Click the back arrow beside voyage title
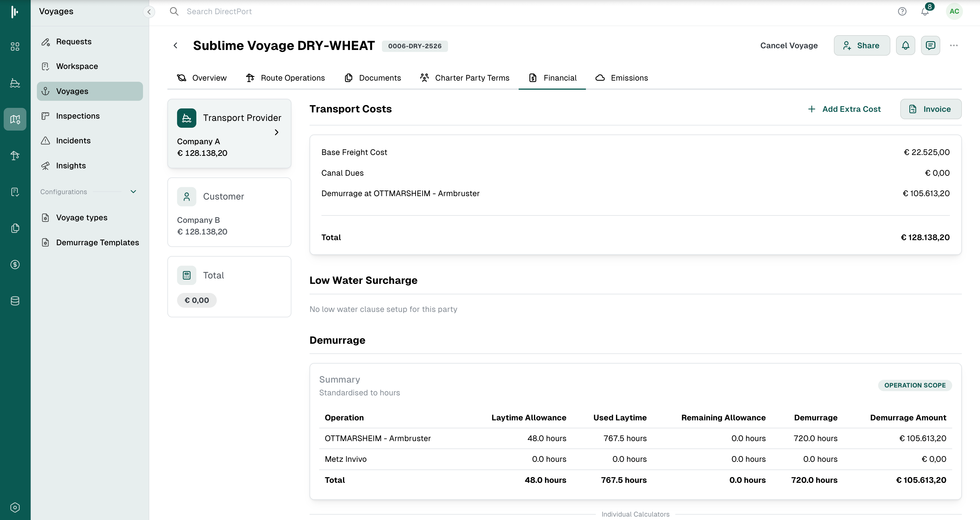 (175, 46)
